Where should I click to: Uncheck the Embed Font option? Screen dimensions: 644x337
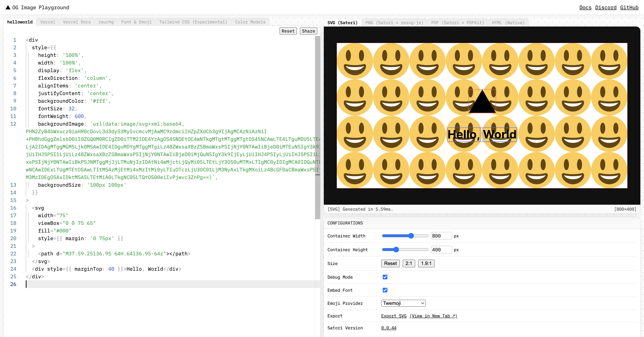click(x=385, y=290)
